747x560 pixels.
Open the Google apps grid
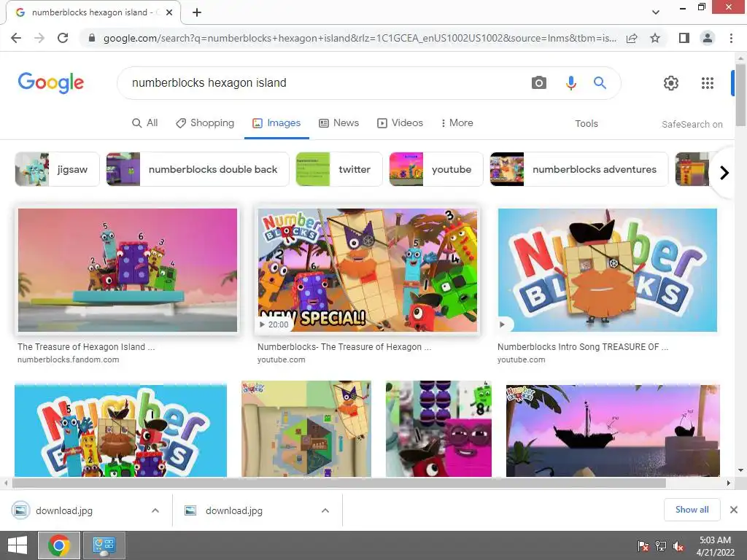pos(708,83)
